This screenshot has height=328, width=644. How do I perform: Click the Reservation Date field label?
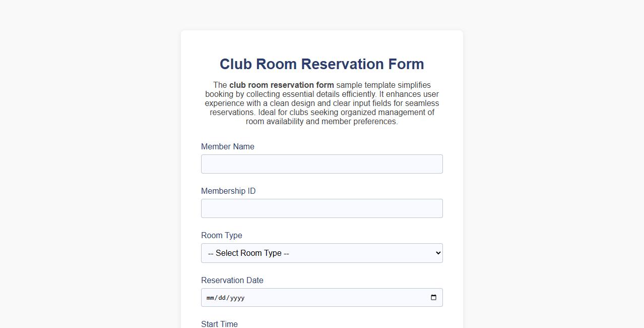coord(232,280)
